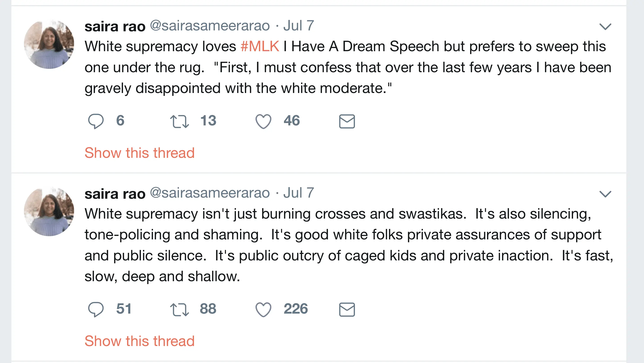
Task: Open saira rao profile from first tweet name
Action: tap(115, 26)
